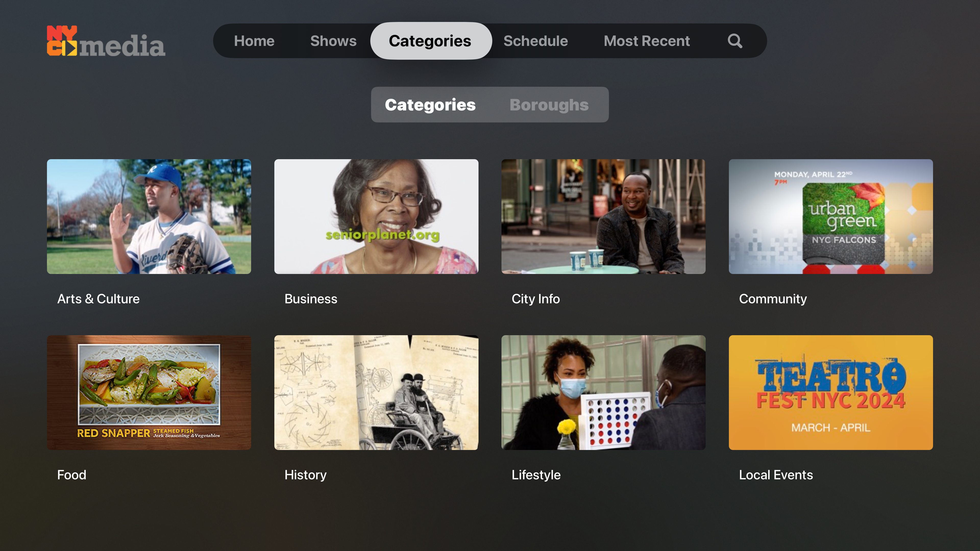The image size is (980, 551).
Task: Open the Schedule tab
Action: (x=536, y=41)
